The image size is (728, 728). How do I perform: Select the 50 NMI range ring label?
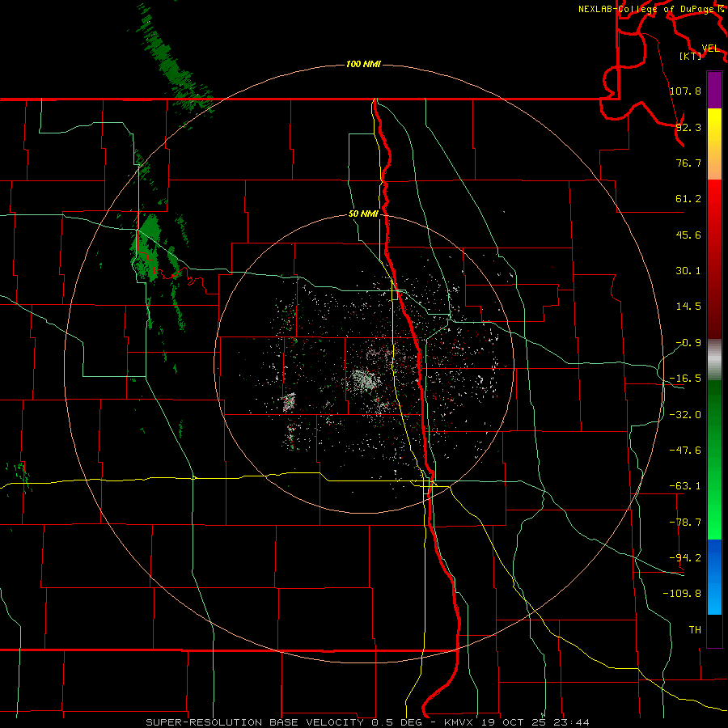363,214
